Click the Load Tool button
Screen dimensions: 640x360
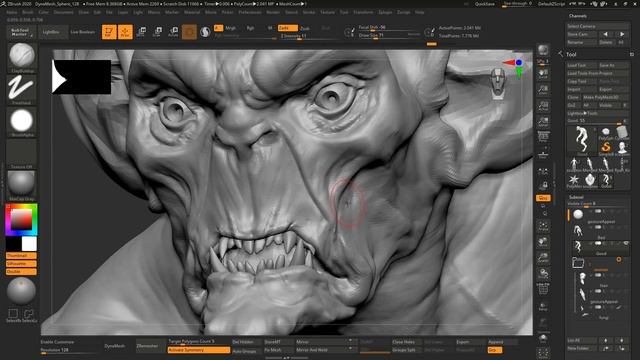coord(582,65)
